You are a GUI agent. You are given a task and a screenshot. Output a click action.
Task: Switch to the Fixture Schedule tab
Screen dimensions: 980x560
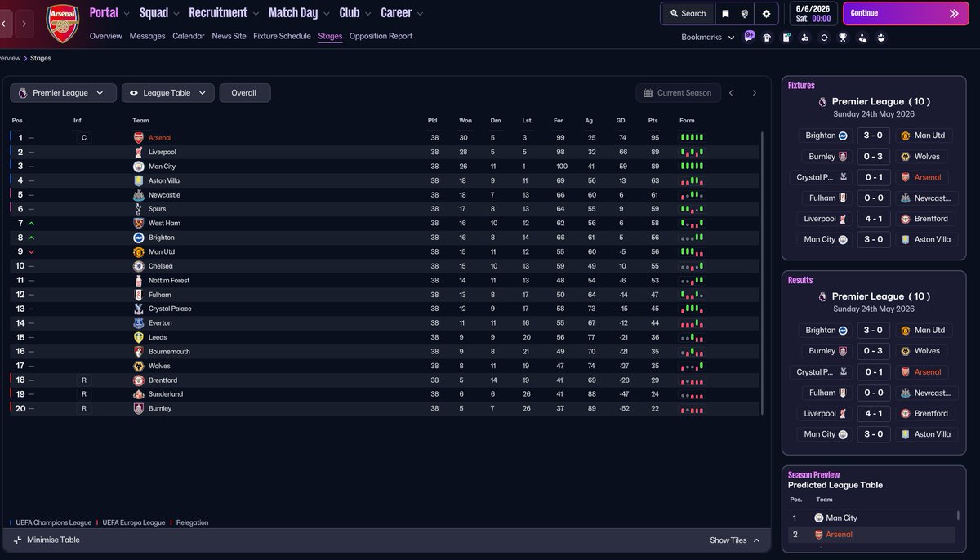pos(282,36)
